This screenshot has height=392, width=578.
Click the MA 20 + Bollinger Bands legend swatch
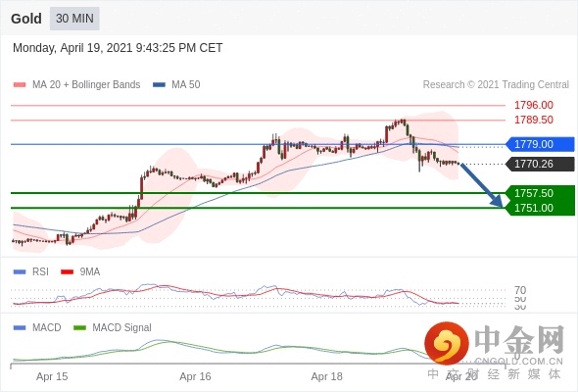pos(20,85)
